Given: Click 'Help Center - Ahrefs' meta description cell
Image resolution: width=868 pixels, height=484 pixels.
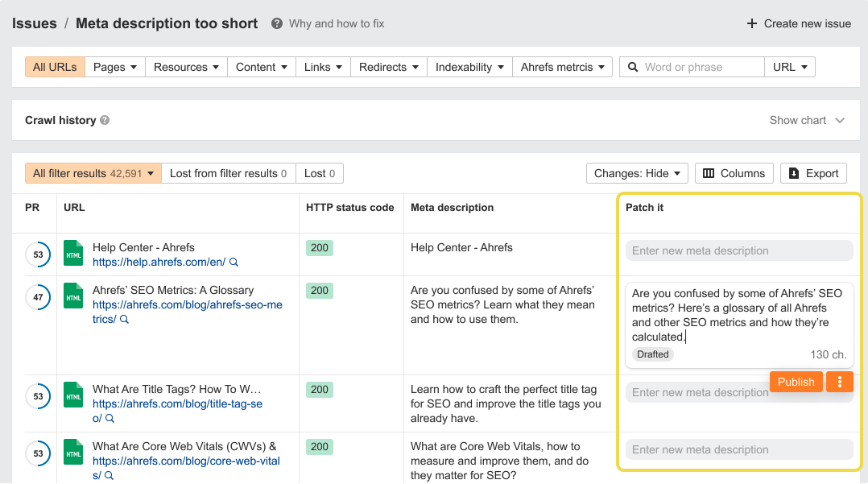Looking at the screenshot, I should [x=461, y=247].
